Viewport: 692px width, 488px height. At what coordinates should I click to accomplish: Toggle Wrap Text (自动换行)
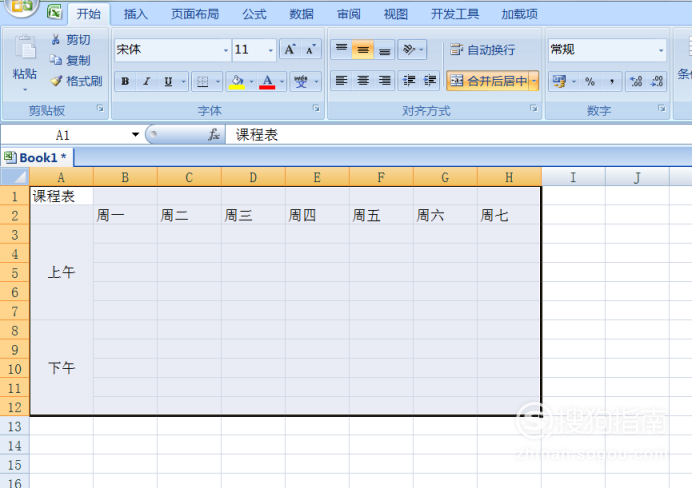tap(482, 50)
